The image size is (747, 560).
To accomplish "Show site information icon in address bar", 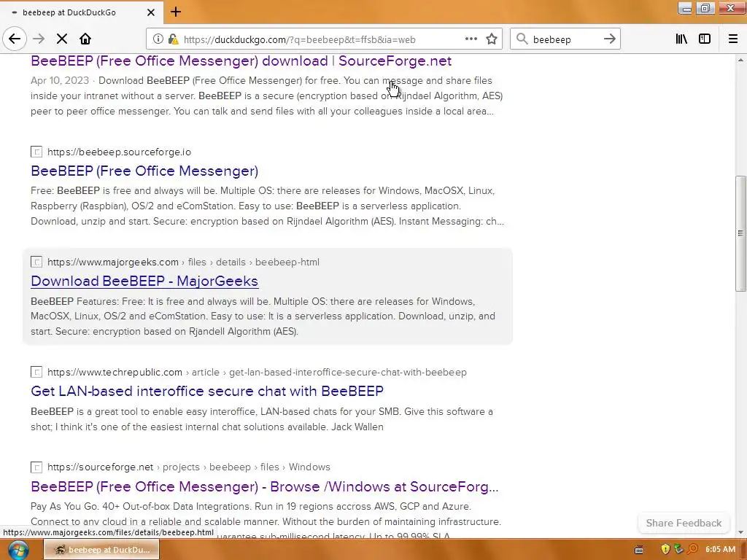I will click(158, 39).
